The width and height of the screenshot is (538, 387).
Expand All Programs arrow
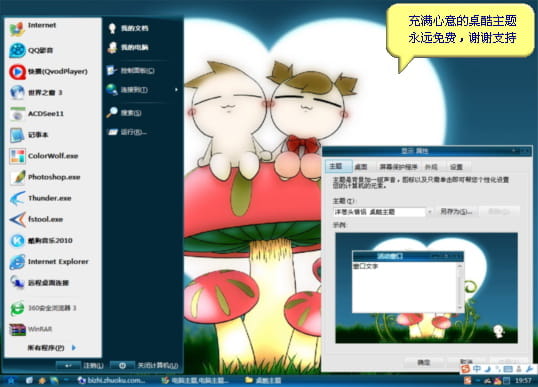point(74,348)
